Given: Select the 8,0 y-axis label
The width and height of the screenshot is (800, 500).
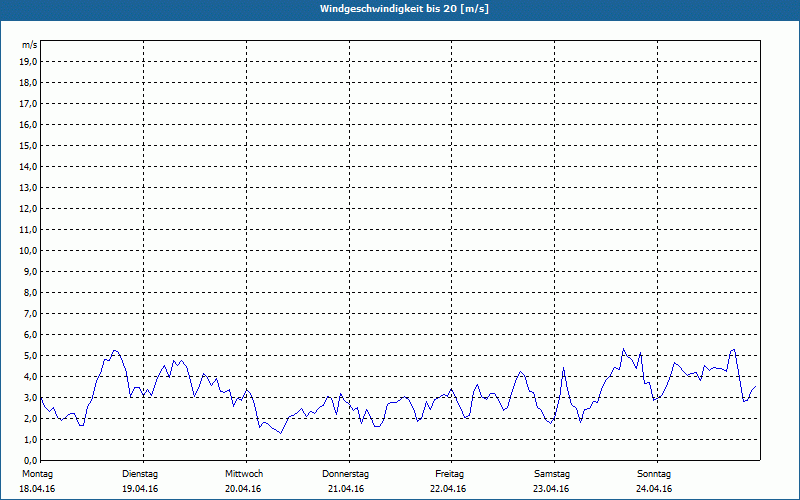Looking at the screenshot, I should coord(30,293).
